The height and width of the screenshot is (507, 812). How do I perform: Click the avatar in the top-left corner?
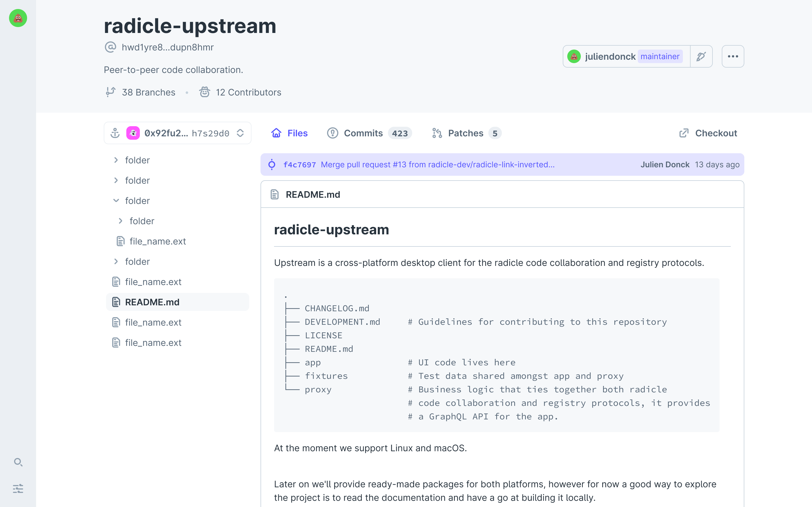(17, 18)
